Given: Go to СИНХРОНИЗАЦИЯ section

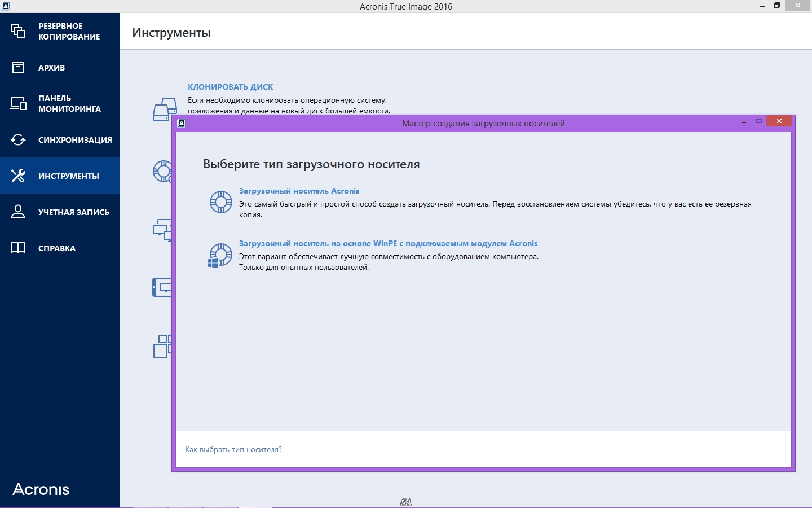Looking at the screenshot, I should pyautogui.click(x=75, y=140).
